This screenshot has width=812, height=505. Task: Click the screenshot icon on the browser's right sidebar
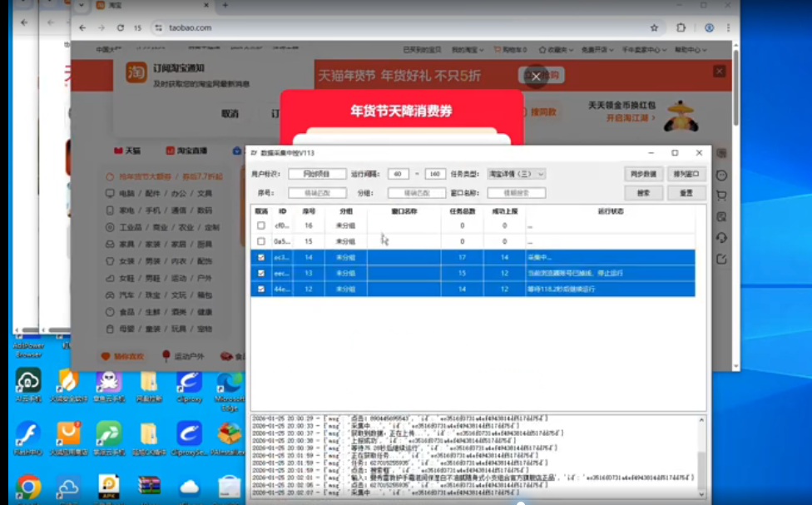(x=720, y=217)
